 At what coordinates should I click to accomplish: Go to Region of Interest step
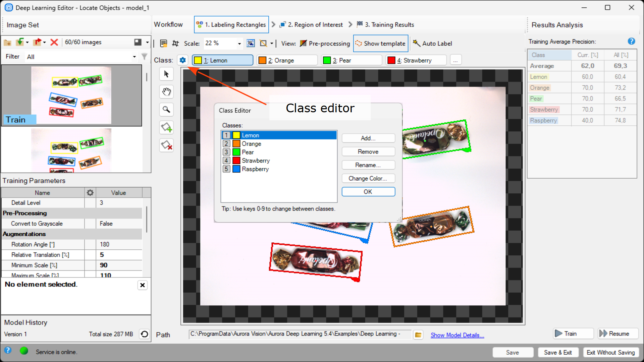click(311, 25)
